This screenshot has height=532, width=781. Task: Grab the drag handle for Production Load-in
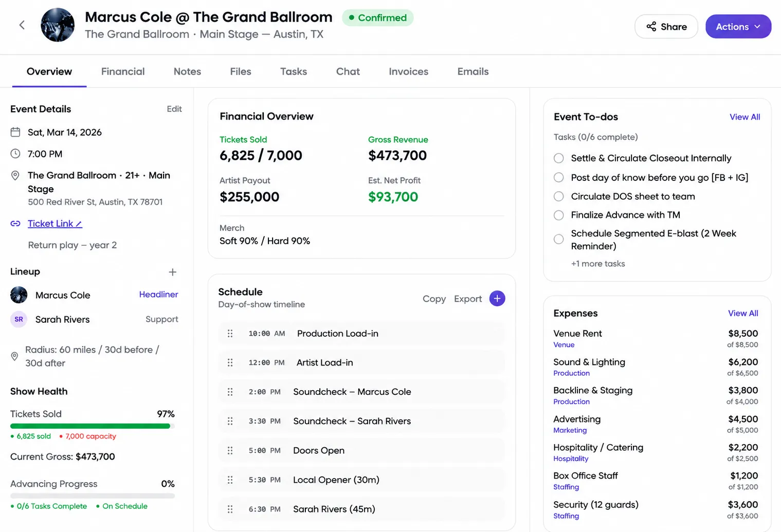(230, 334)
